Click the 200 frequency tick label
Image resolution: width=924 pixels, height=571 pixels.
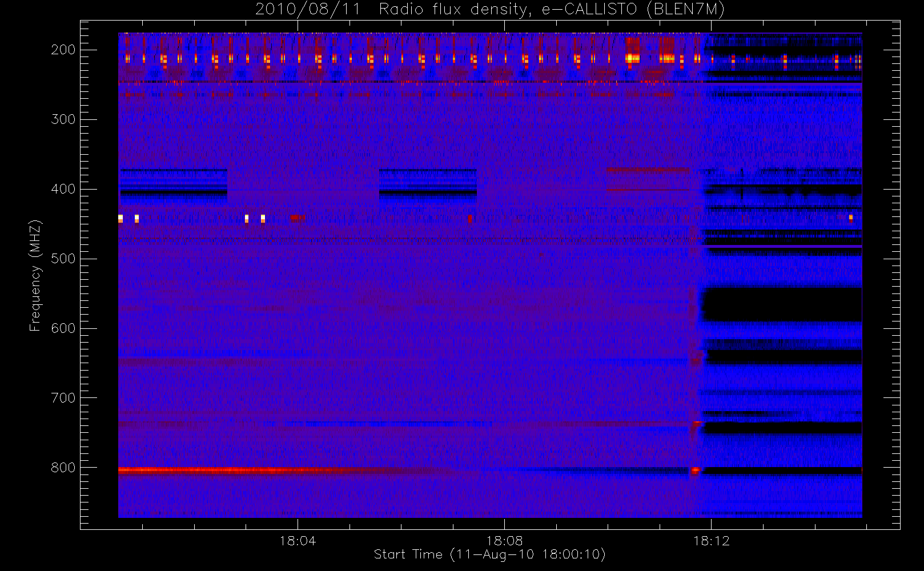(63, 50)
